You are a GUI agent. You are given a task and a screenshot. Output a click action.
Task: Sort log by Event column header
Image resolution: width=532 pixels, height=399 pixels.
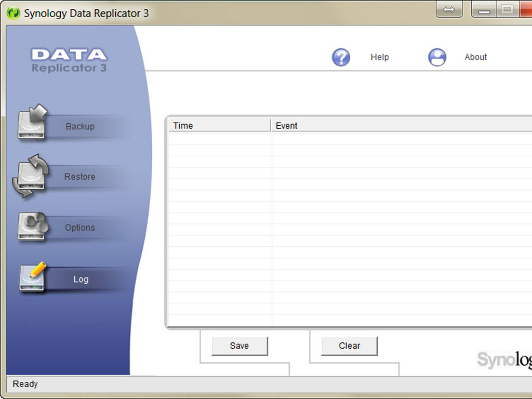click(x=402, y=126)
